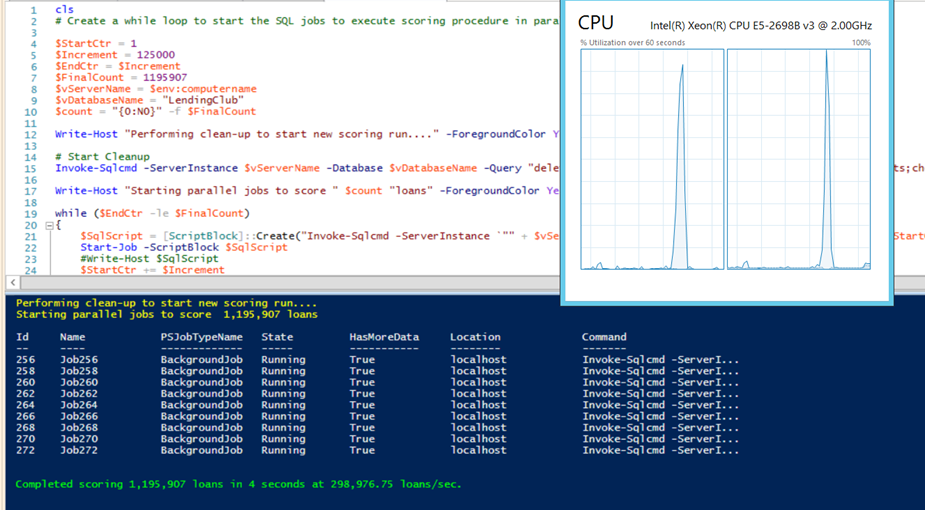The height and width of the screenshot is (510, 925).
Task: Click console 'Starting parallel jobs to score' line
Action: [166, 314]
